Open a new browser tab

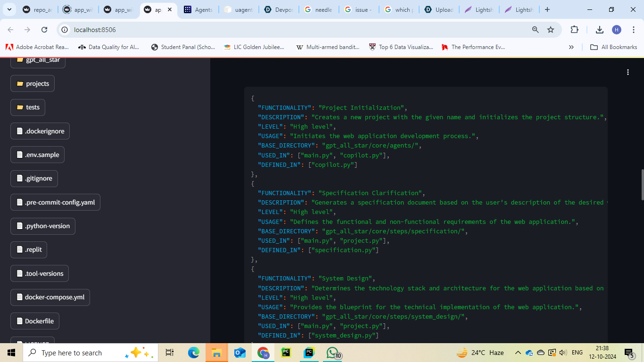coord(547,9)
